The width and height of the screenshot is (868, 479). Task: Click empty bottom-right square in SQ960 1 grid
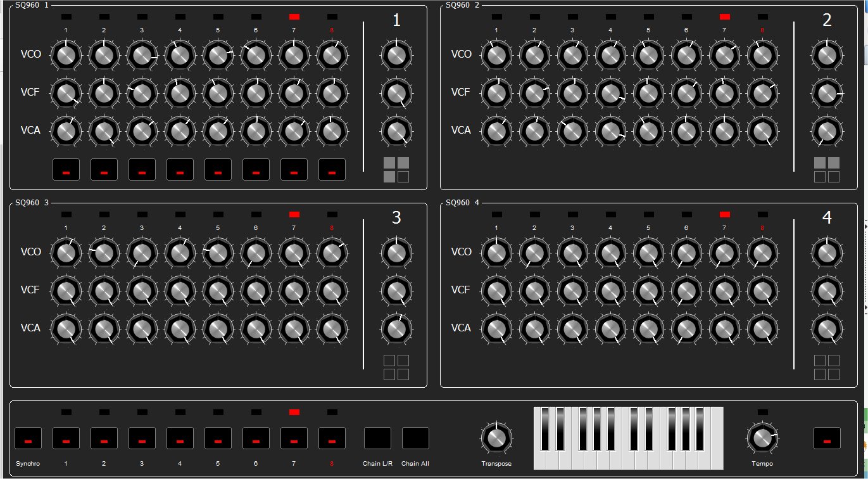click(x=403, y=177)
